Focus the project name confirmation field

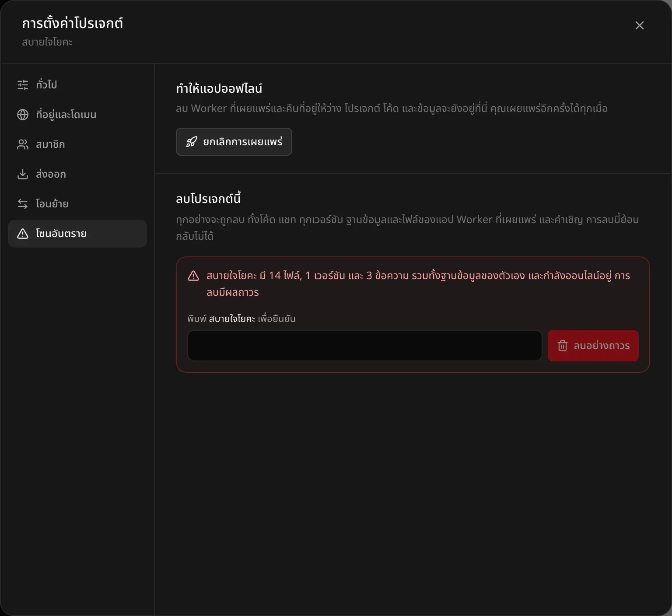365,346
